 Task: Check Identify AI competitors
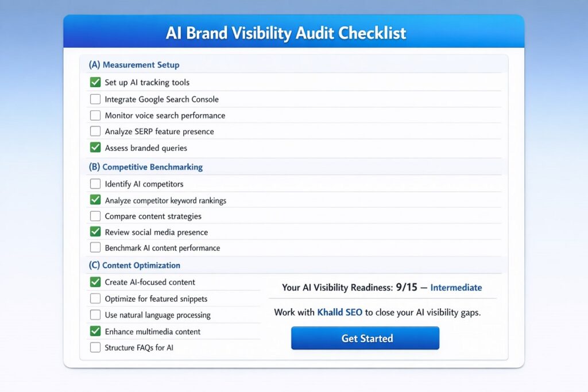coord(95,184)
